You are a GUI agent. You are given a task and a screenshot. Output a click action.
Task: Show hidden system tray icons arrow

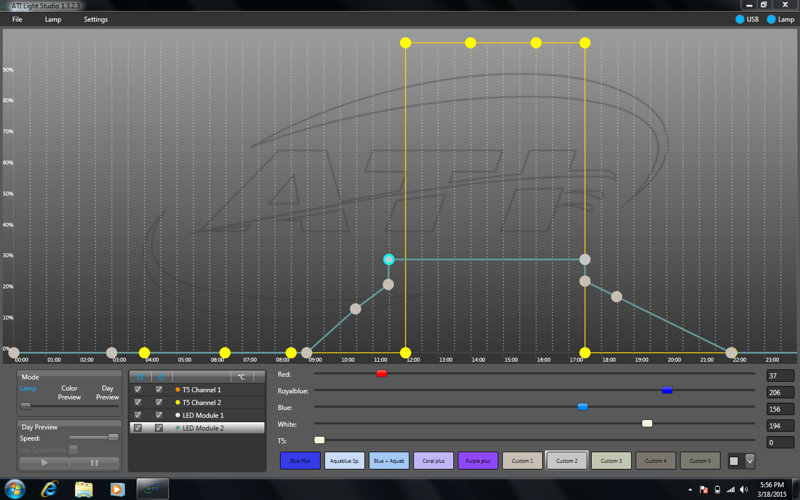click(x=690, y=490)
